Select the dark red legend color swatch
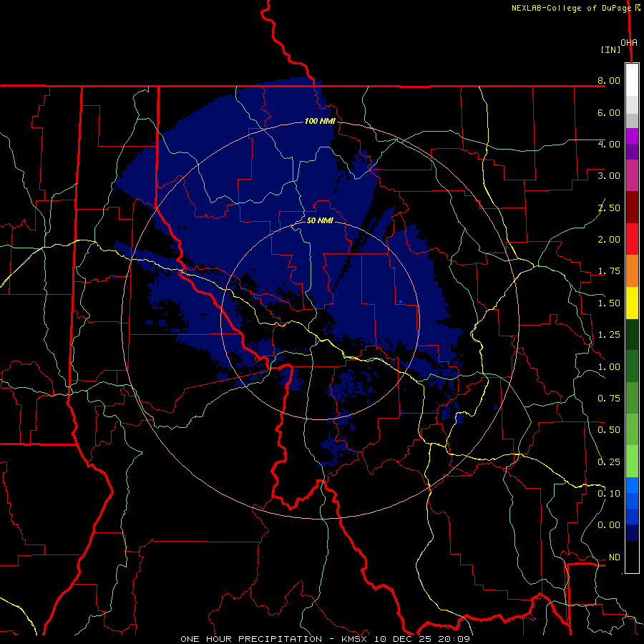 632,208
